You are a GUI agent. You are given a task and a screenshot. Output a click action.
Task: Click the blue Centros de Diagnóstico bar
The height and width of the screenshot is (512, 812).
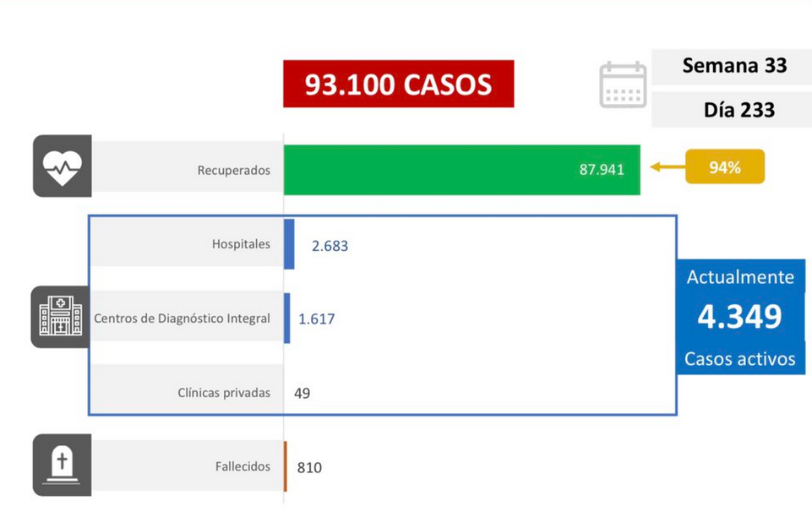click(287, 318)
